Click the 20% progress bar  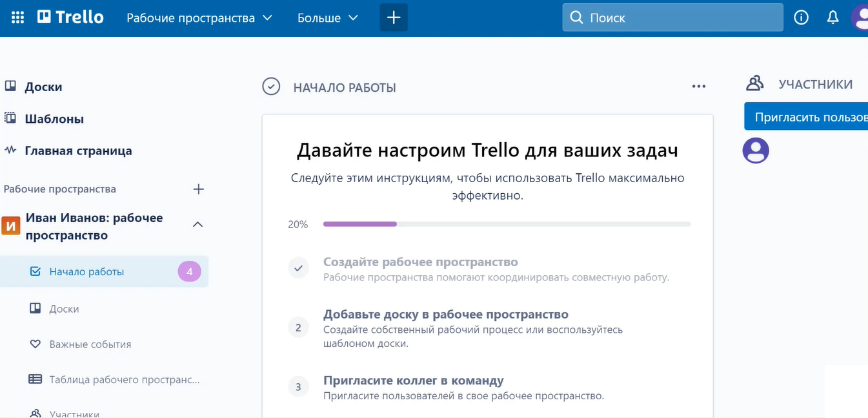pos(505,224)
